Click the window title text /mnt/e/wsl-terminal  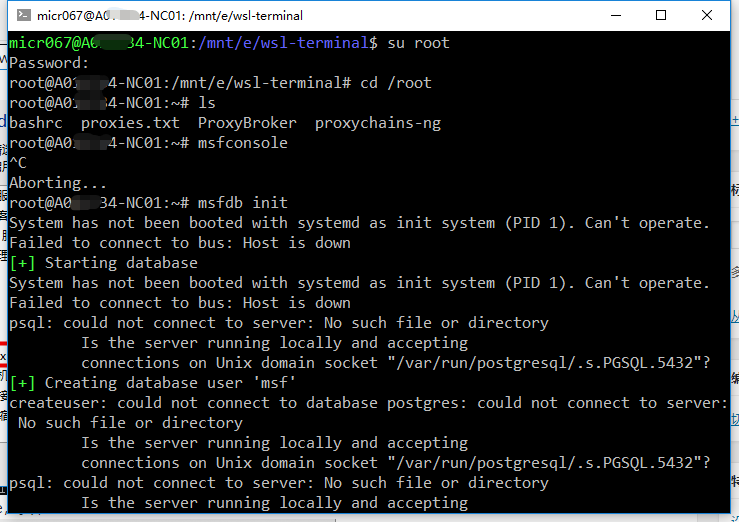tap(245, 16)
